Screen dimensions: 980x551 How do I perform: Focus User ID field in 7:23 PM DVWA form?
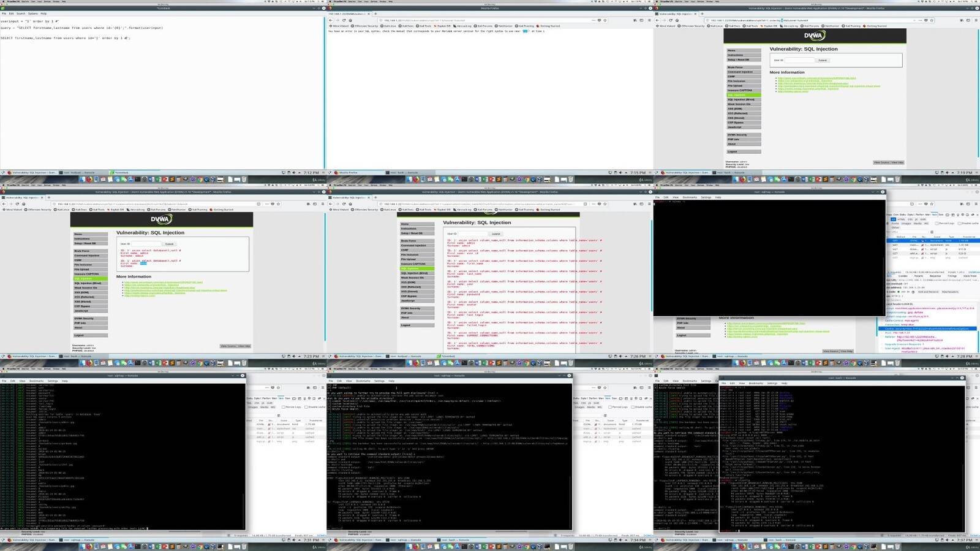coord(146,244)
